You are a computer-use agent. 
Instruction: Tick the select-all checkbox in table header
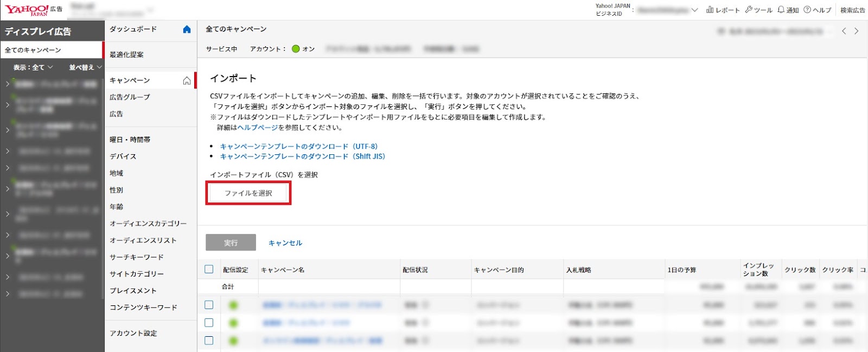point(209,269)
